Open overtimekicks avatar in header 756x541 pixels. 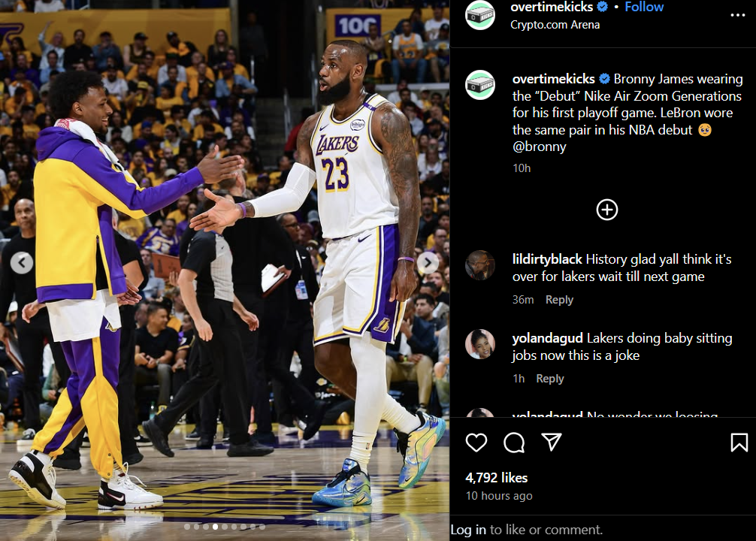coord(480,16)
